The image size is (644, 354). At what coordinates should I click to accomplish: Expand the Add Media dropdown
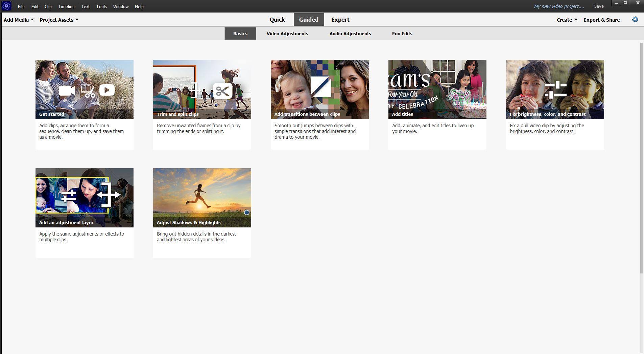[19, 20]
